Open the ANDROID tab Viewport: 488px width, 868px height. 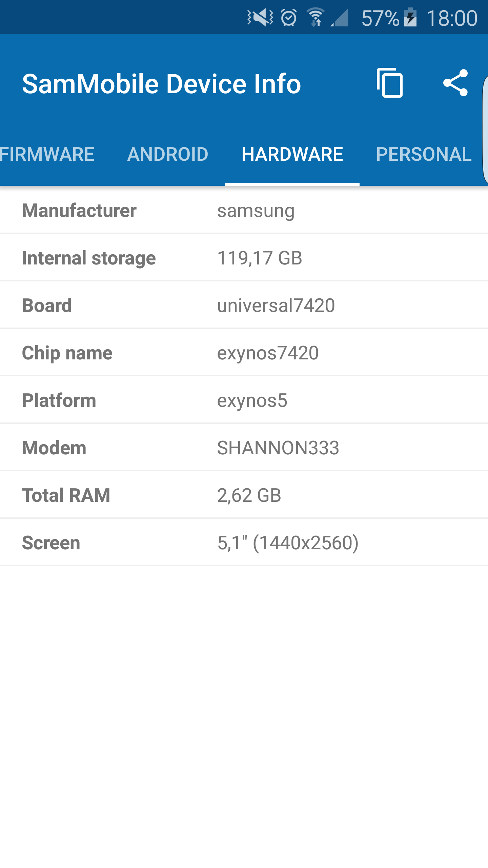click(168, 154)
